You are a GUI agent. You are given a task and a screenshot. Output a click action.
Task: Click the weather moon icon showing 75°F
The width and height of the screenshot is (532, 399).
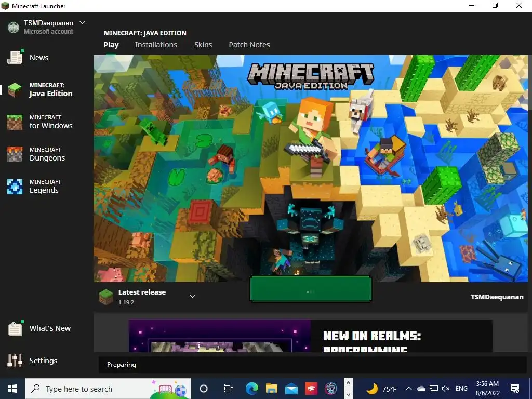click(x=373, y=389)
